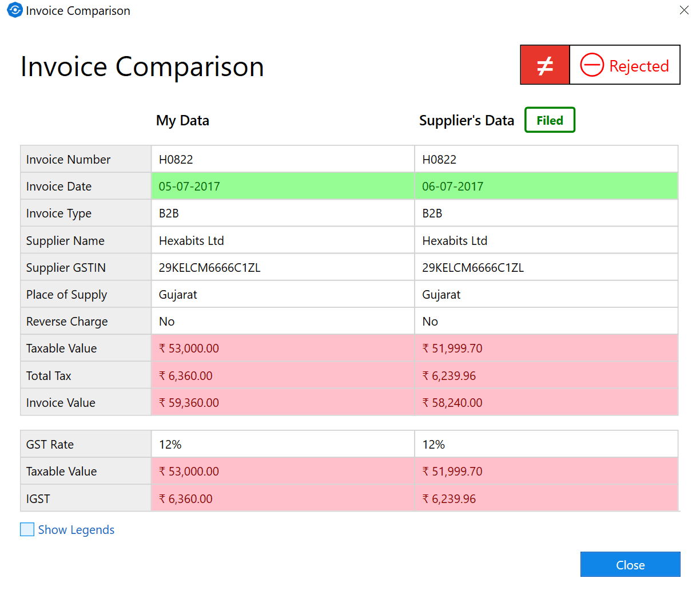Select My Data invoice date 05-07-2017
This screenshot has height=594, width=700.
click(x=189, y=187)
